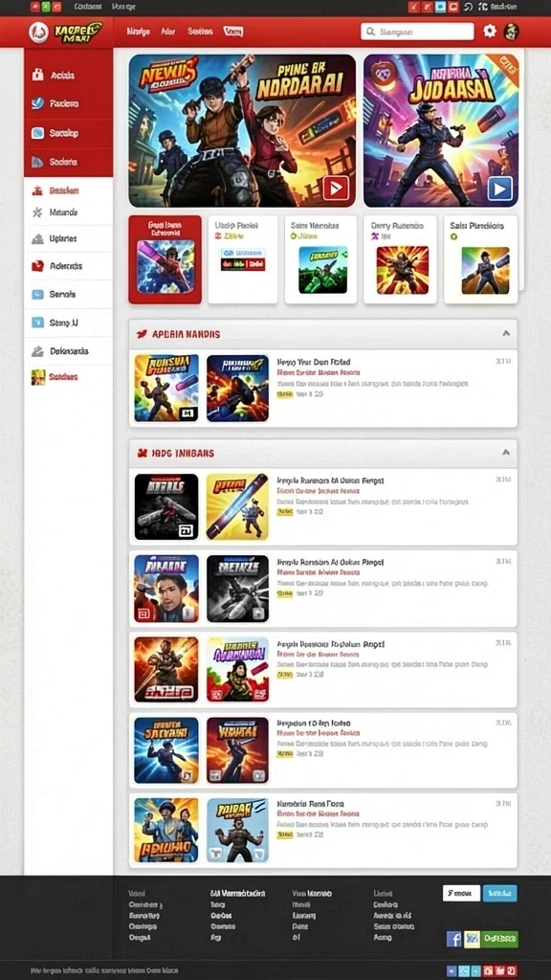
Task: Open the red highlighted featured card
Action: 165,259
